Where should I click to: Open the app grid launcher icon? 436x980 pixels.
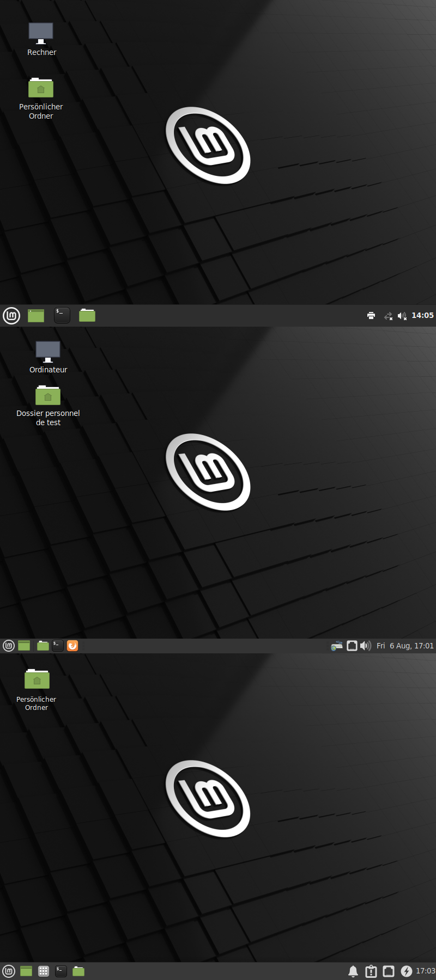point(44,971)
